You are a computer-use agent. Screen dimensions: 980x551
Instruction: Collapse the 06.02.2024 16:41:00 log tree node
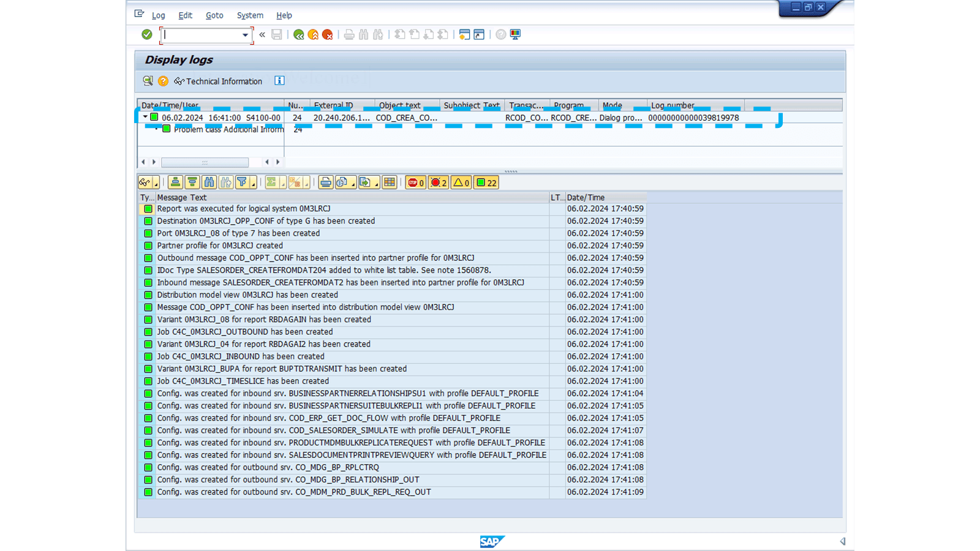click(145, 117)
